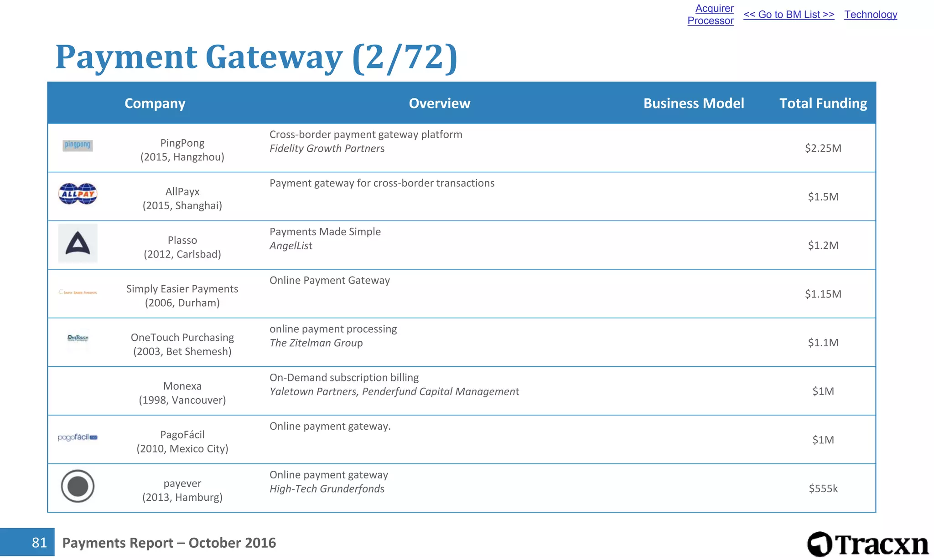934x560 pixels.
Task: Click 'On-Demand subscription billing' overview
Action: [344, 378]
